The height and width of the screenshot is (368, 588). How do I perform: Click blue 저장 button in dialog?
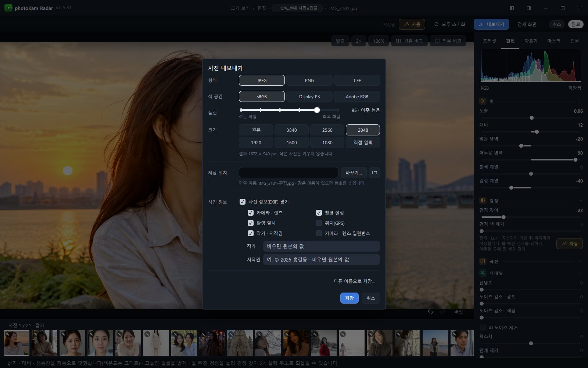pyautogui.click(x=349, y=298)
